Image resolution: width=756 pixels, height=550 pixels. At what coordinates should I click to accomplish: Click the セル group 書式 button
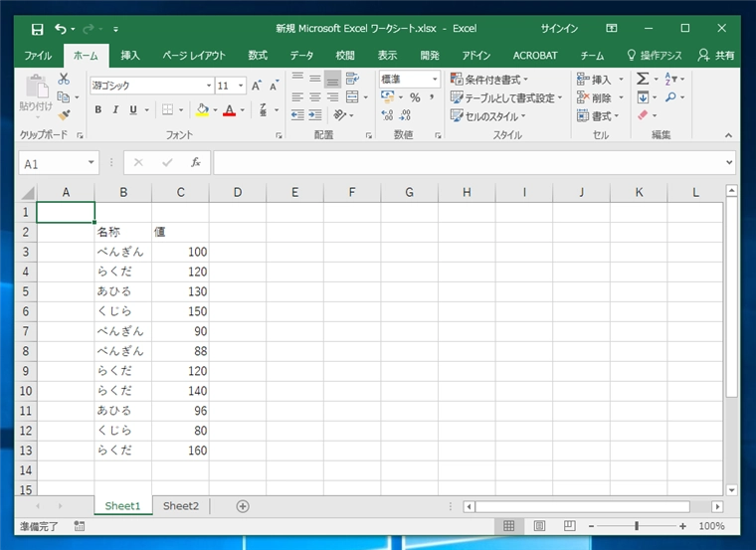[x=598, y=116]
